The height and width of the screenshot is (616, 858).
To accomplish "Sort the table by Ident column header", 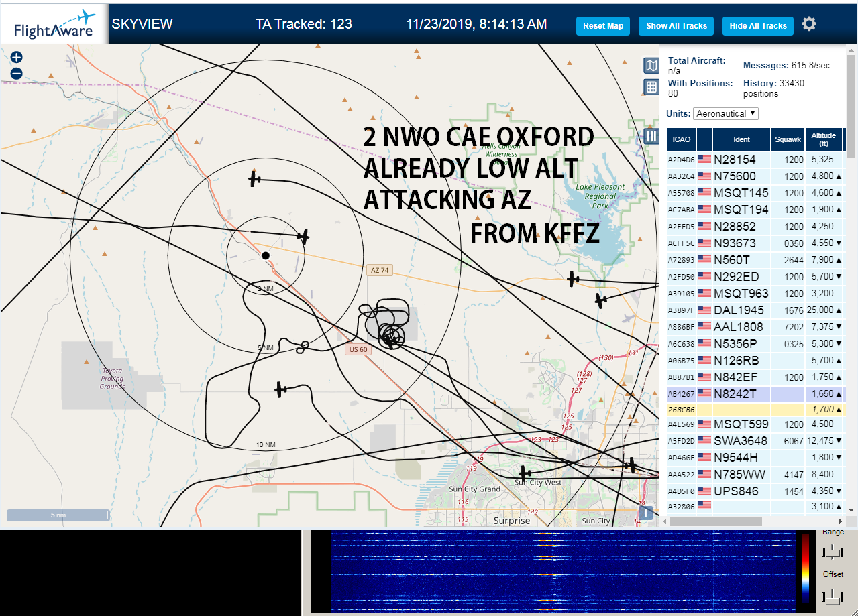I will tap(741, 139).
